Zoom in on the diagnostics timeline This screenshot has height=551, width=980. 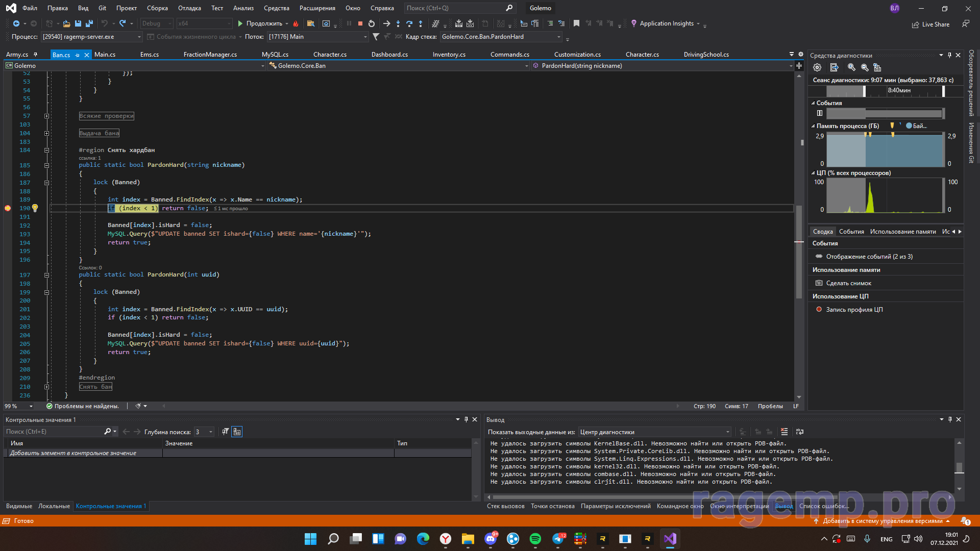pos(851,67)
